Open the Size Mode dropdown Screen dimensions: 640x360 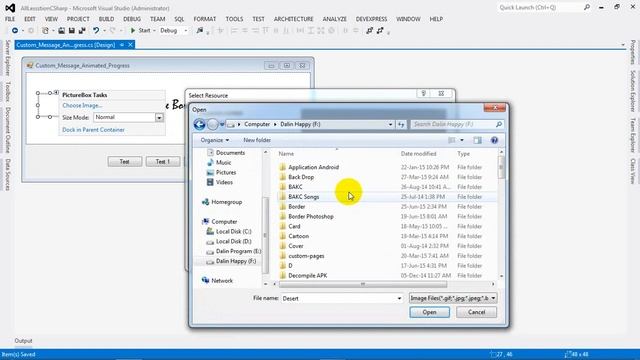pyautogui.click(x=159, y=118)
